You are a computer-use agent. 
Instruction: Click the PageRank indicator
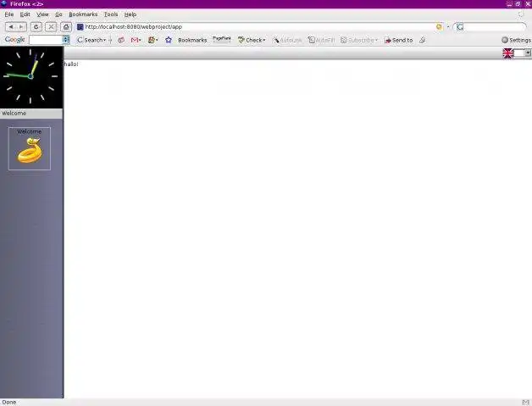[x=222, y=39]
